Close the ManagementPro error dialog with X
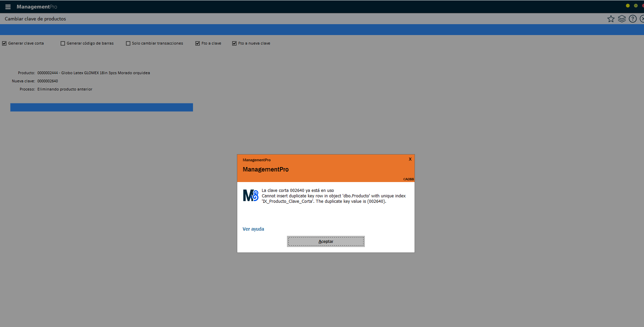The image size is (644, 327). 410,159
